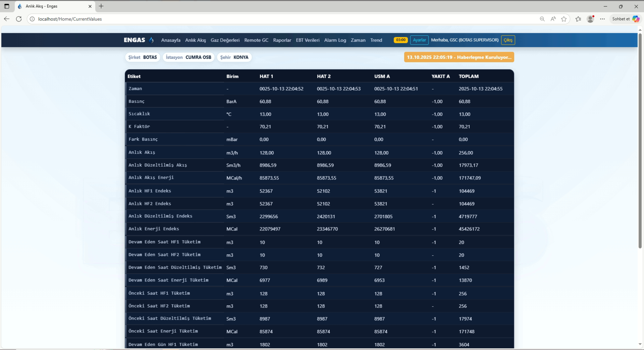Open the zoom magnifier icon in address bar
This screenshot has width=644, height=350.
[x=542, y=19]
